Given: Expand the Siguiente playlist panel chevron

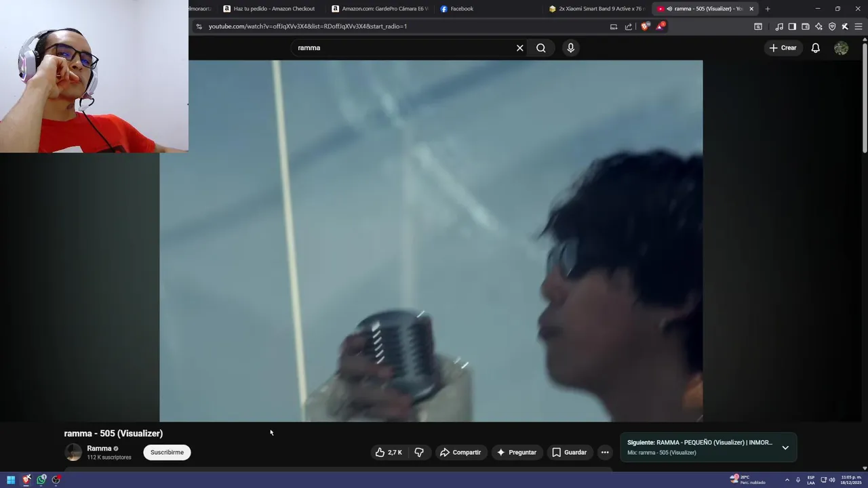Looking at the screenshot, I should 785,447.
